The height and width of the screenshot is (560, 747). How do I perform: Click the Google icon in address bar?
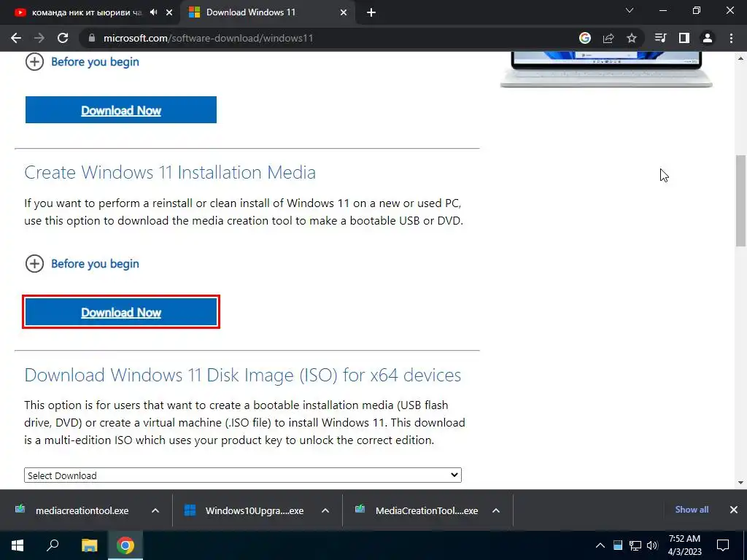(585, 38)
